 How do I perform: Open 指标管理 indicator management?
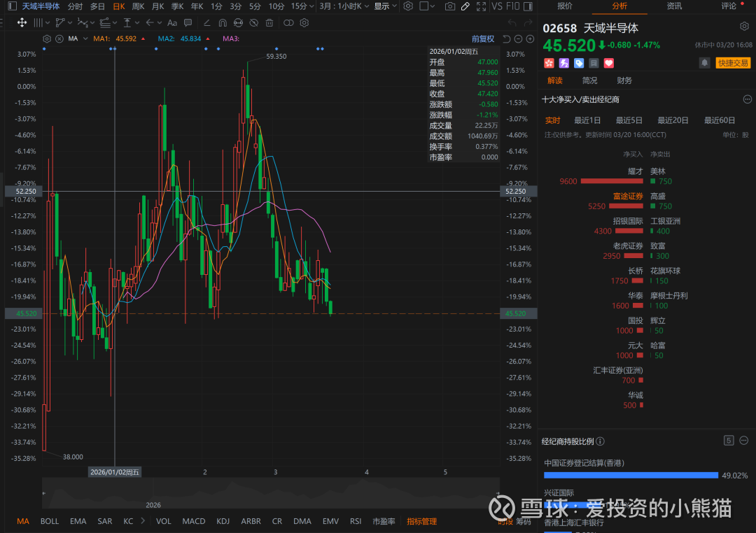[422, 521]
